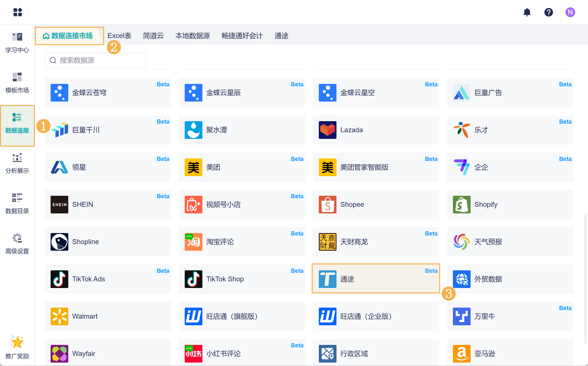Switch to the 简道云 tab
Image resolution: width=588 pixels, height=366 pixels.
click(153, 36)
